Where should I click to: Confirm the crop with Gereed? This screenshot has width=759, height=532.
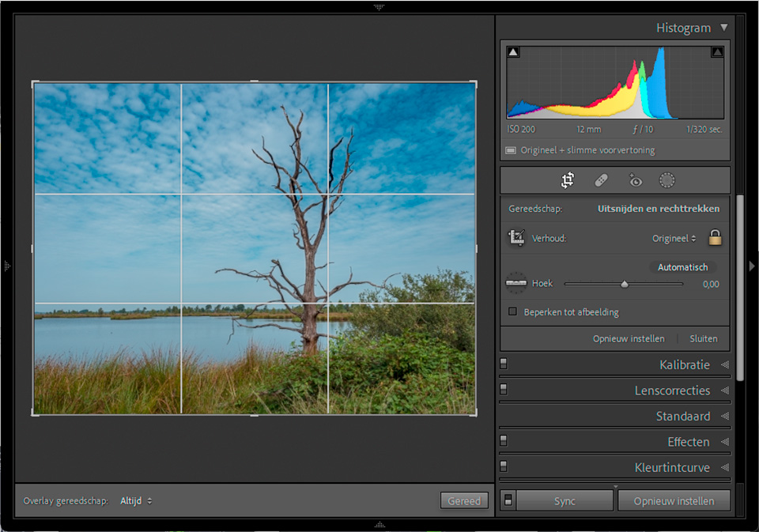[464, 500]
